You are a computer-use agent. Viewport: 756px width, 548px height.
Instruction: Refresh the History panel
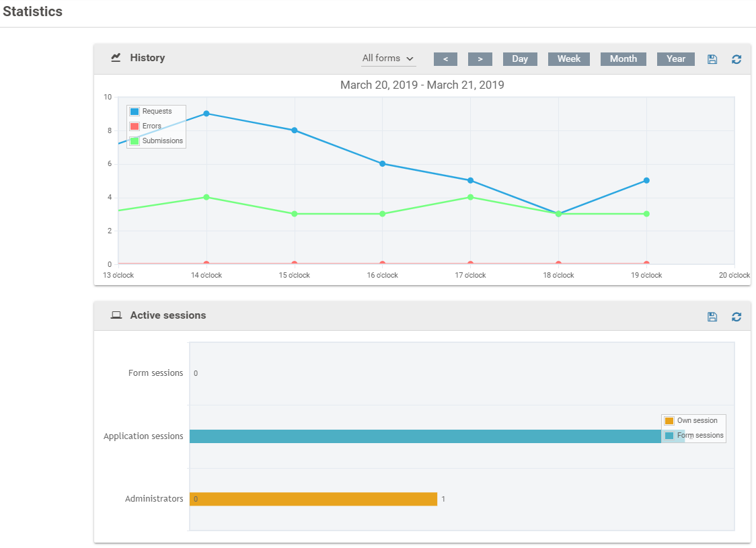pyautogui.click(x=736, y=59)
